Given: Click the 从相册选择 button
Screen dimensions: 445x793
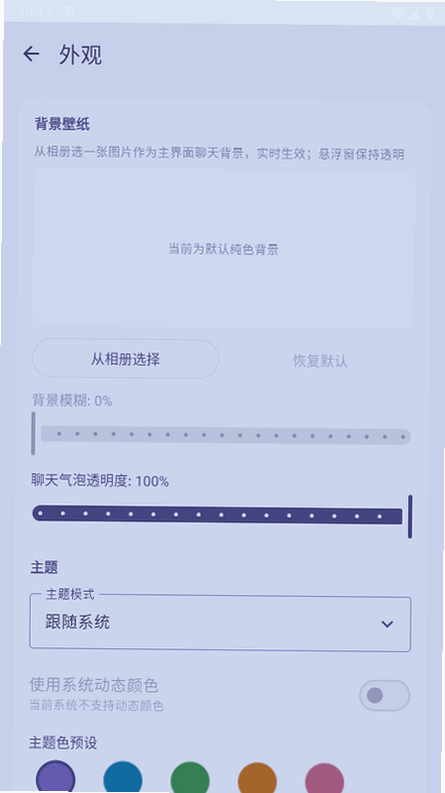Looking at the screenshot, I should pos(125,359).
